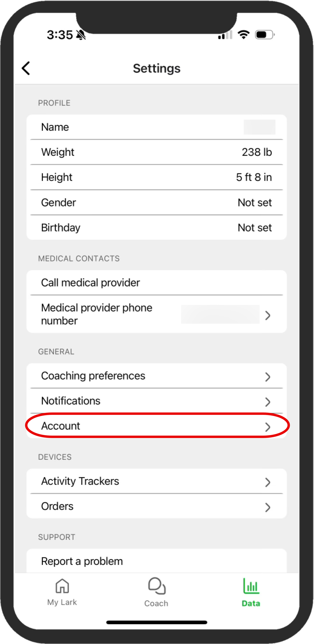Tap the cellular signal bars icon
The height and width of the screenshot is (644, 314).
pos(225,35)
